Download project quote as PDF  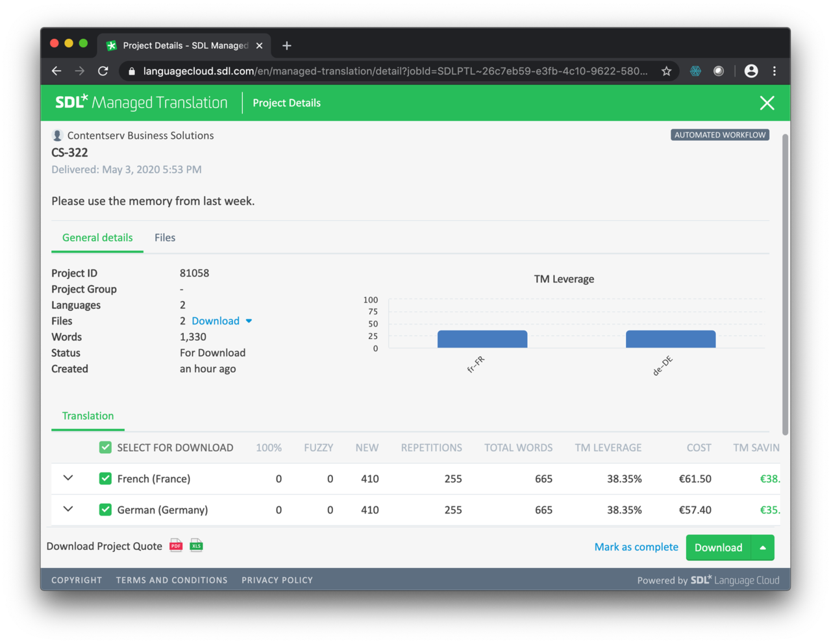(x=176, y=546)
